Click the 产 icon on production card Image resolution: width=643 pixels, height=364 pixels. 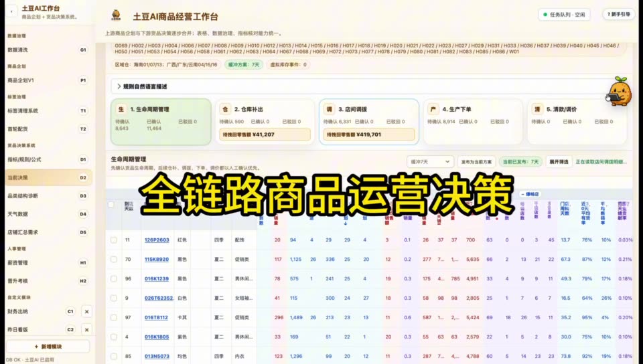tap(433, 109)
